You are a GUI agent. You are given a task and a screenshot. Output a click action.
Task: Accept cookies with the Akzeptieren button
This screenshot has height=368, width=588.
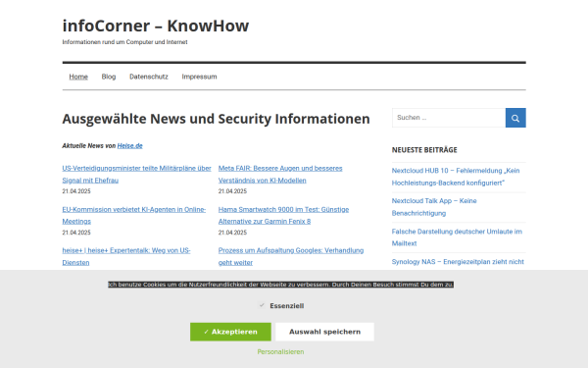[230, 332]
